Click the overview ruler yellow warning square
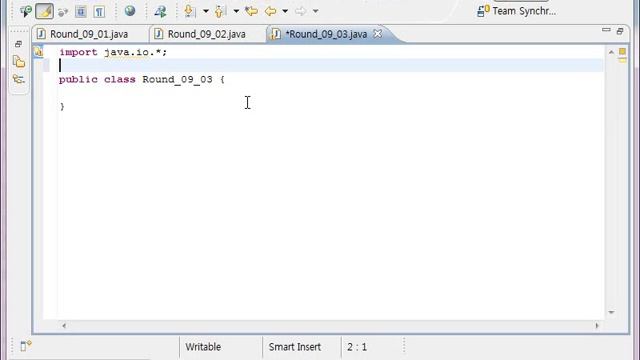640x360 pixels. click(x=622, y=51)
